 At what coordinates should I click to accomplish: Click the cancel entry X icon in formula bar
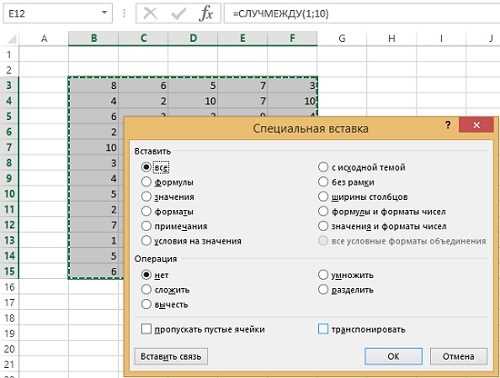tap(150, 14)
